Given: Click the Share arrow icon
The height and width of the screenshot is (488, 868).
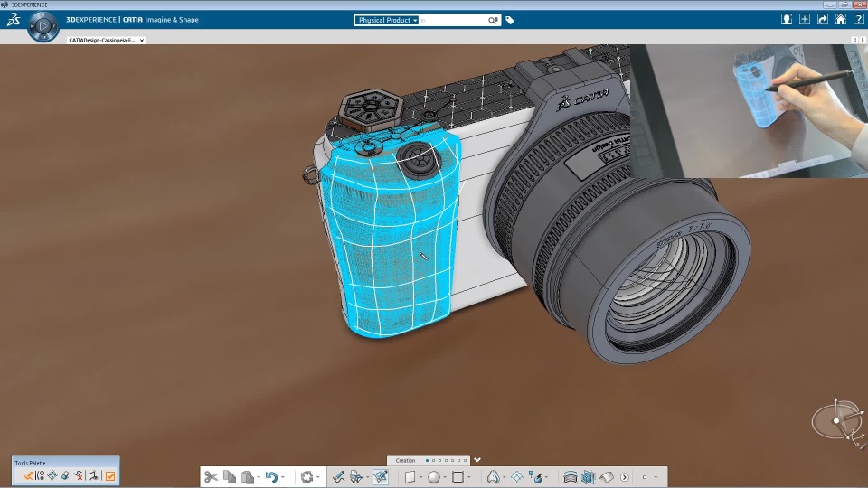Looking at the screenshot, I should (x=823, y=19).
